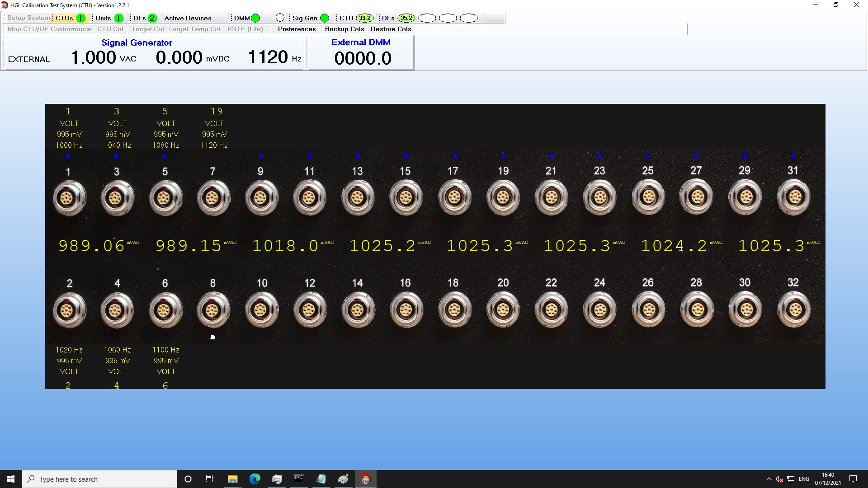Click connector socket number 19
The height and width of the screenshot is (488, 868).
503,197
